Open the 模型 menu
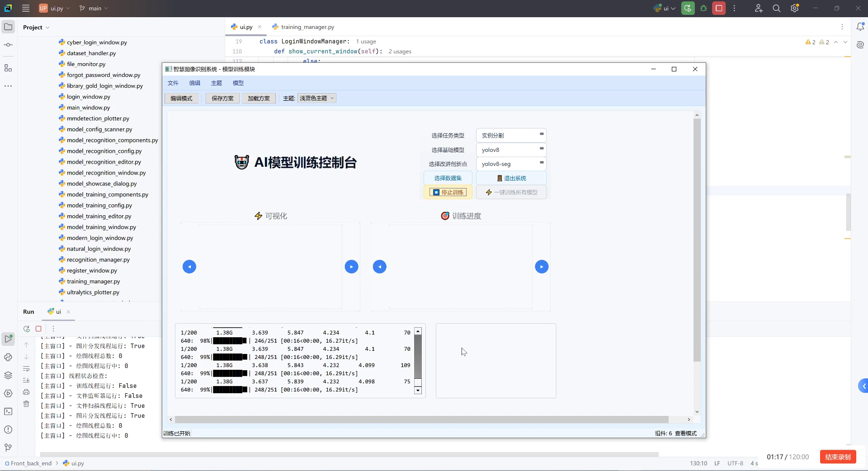This screenshot has height=471, width=868. 238,83
